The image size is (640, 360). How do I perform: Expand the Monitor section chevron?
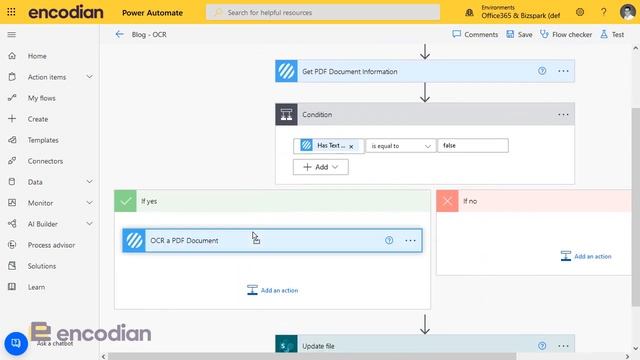click(x=89, y=203)
